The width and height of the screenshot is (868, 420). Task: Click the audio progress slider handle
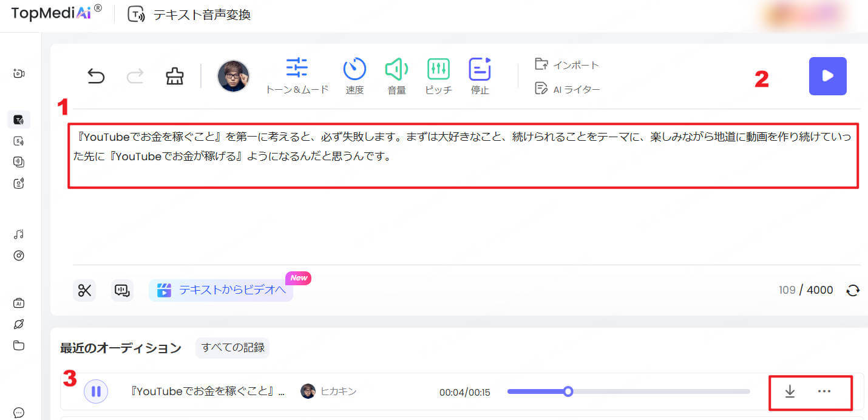tap(568, 391)
